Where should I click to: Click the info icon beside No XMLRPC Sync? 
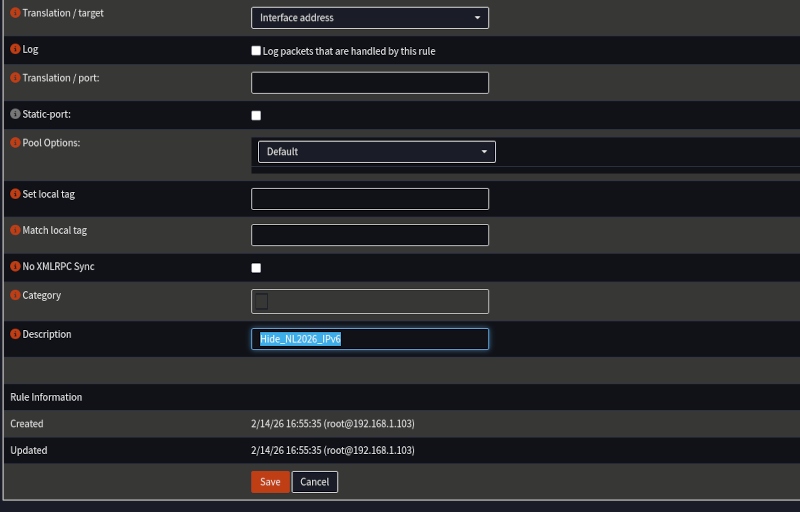[x=15, y=267]
